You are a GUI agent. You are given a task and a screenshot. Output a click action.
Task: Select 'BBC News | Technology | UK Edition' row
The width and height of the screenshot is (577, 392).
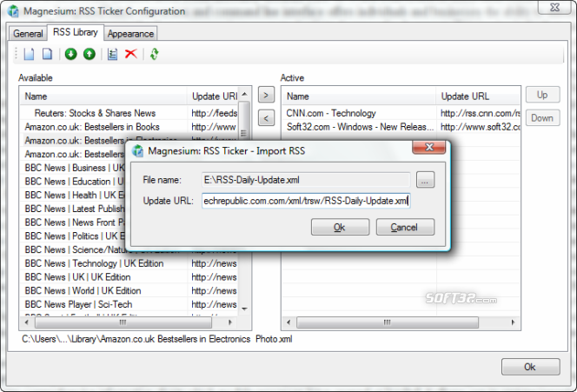tap(129, 263)
